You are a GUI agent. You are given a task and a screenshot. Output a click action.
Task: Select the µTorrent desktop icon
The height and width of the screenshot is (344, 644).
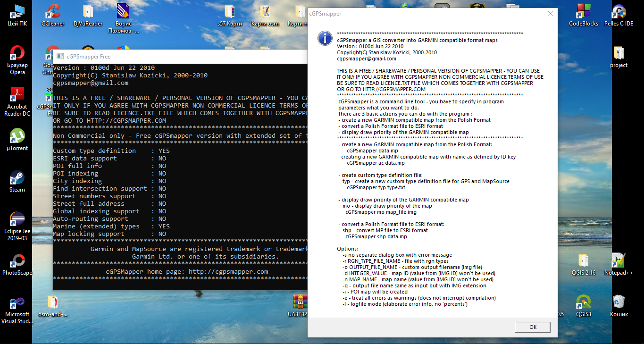(x=17, y=140)
